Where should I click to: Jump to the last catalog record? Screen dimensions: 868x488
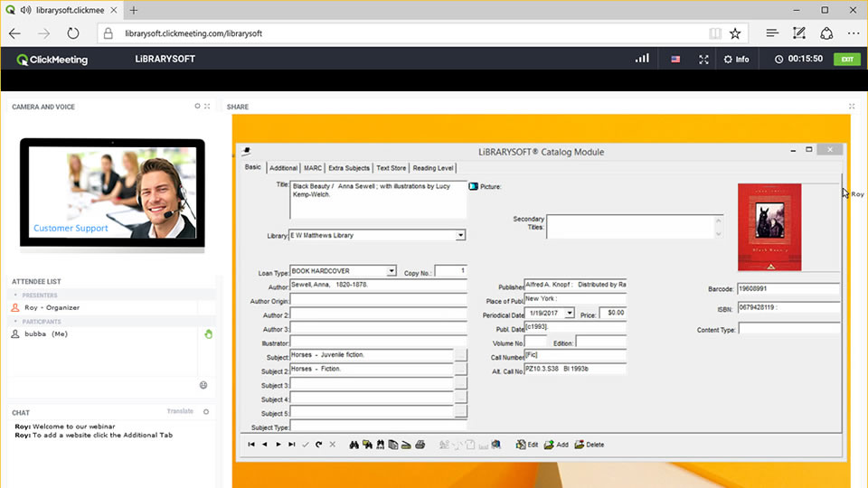pyautogui.click(x=292, y=445)
